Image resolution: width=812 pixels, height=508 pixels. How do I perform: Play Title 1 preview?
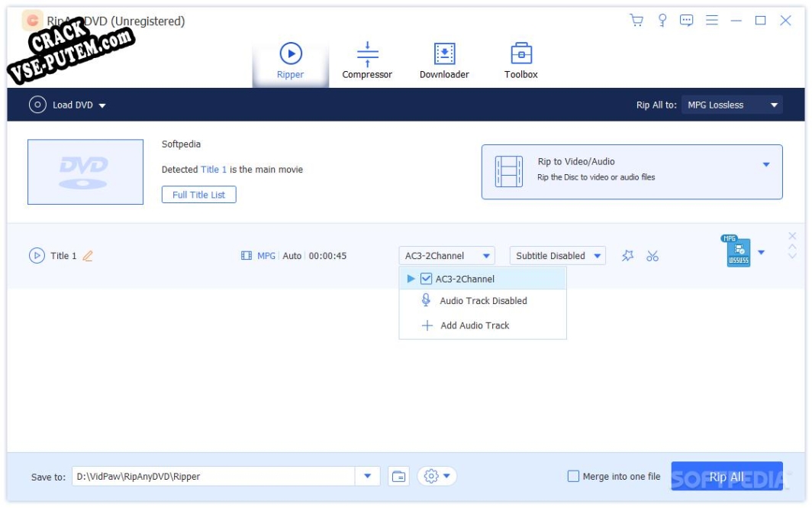37,256
